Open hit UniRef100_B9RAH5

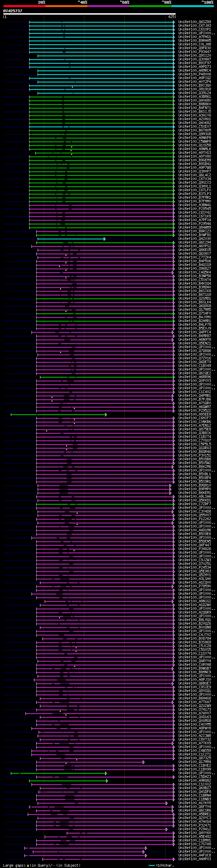pos(195,41)
